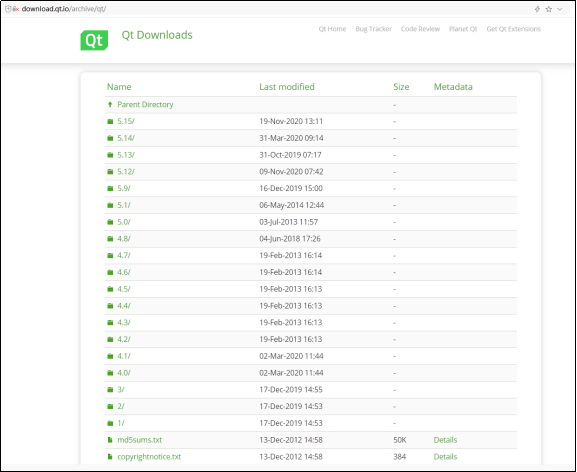Open the 4.8/ directory link
The image size is (577, 472).
(124, 239)
